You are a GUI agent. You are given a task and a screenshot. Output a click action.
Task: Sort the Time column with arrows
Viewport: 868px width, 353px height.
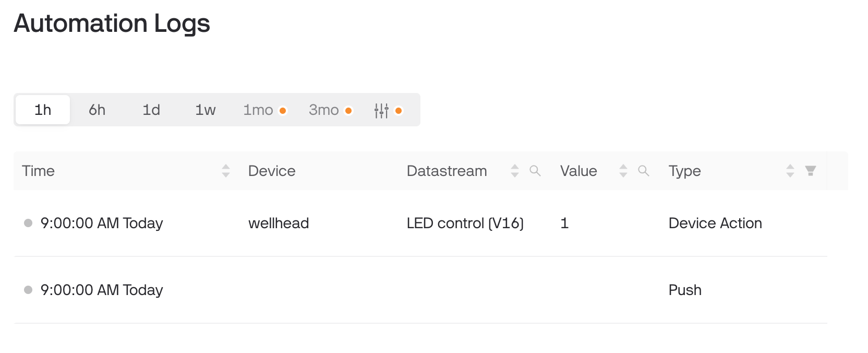226,171
